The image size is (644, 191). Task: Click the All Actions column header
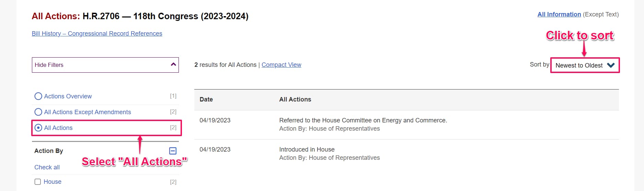point(295,99)
